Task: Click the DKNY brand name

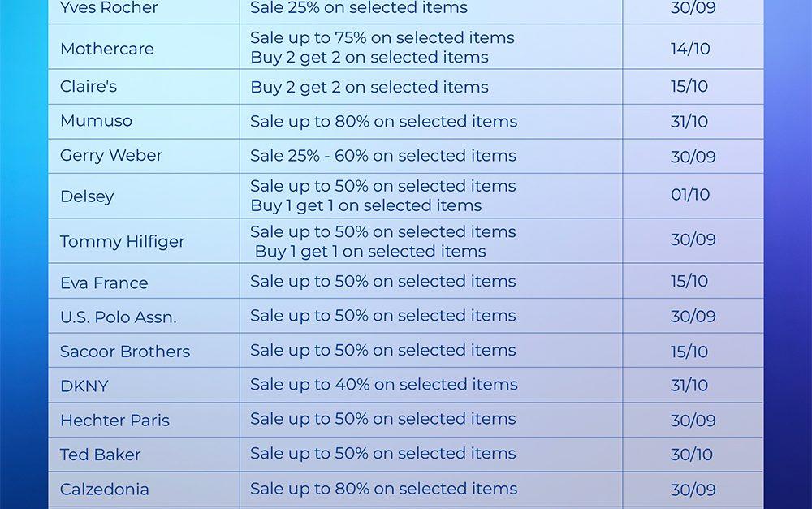Action: click(84, 386)
